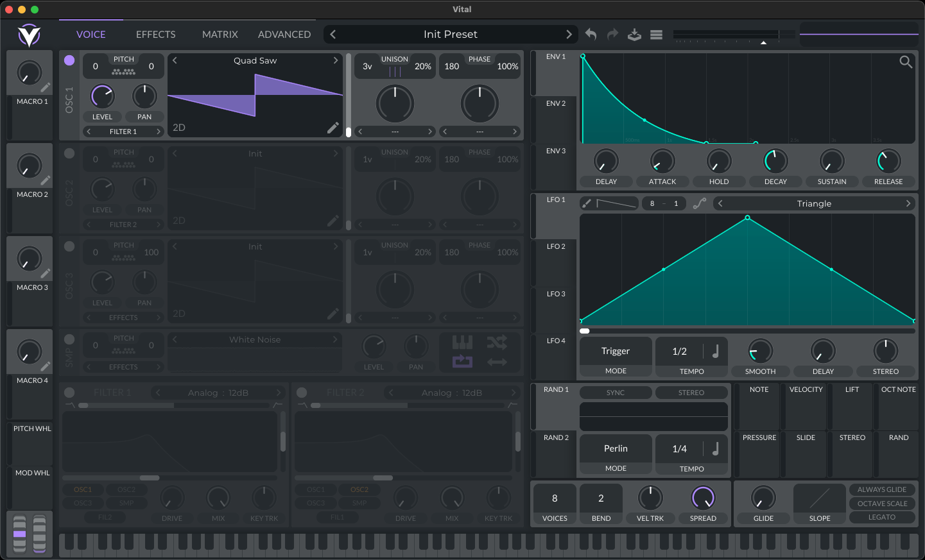Click the LFO 1 tempo note icon

pos(716,351)
